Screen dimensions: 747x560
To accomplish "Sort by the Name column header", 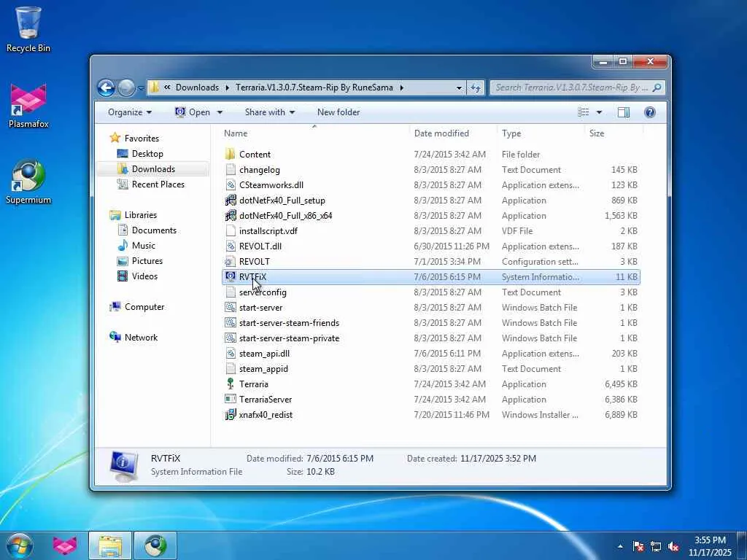I will (314, 133).
